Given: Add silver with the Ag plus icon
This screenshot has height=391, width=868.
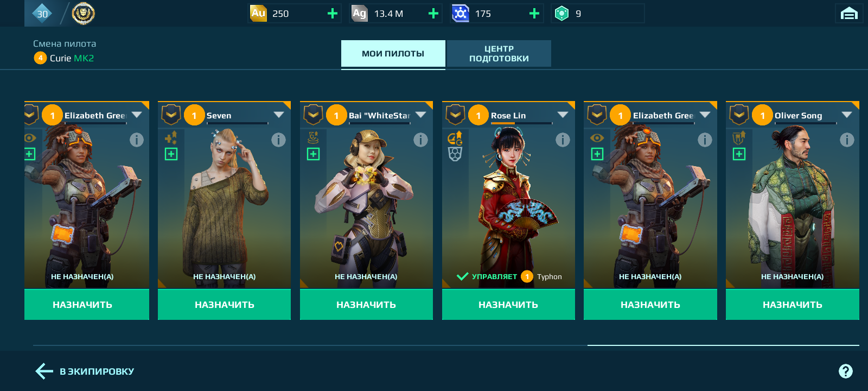Looking at the screenshot, I should [x=433, y=14].
